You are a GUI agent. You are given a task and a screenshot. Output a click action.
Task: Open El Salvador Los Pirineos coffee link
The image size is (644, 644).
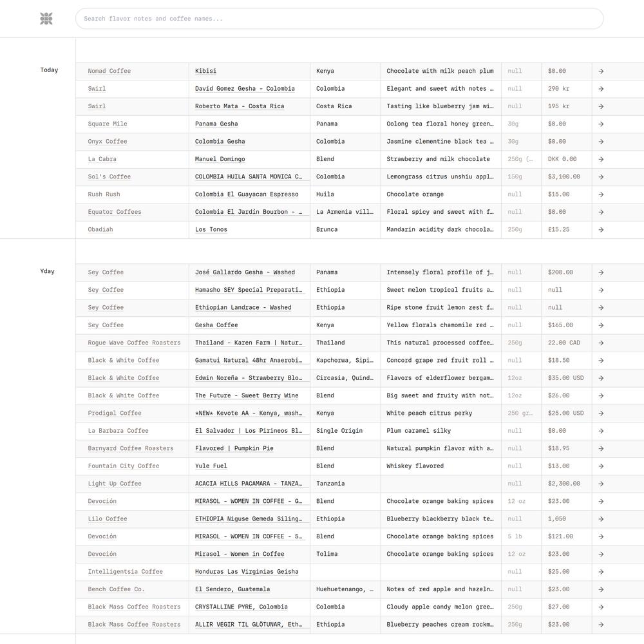(249, 431)
